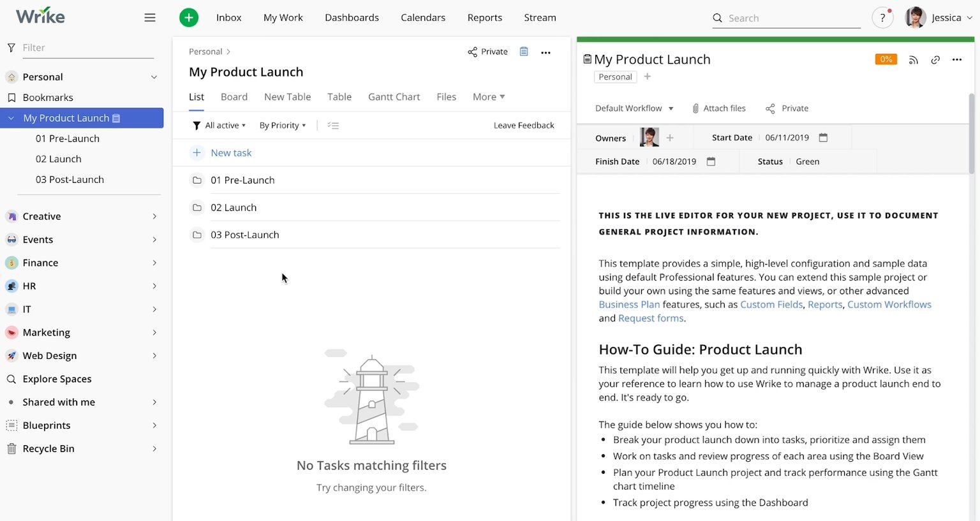This screenshot has width=980, height=521.
Task: Open the Default Workflow dropdown
Action: coord(634,108)
